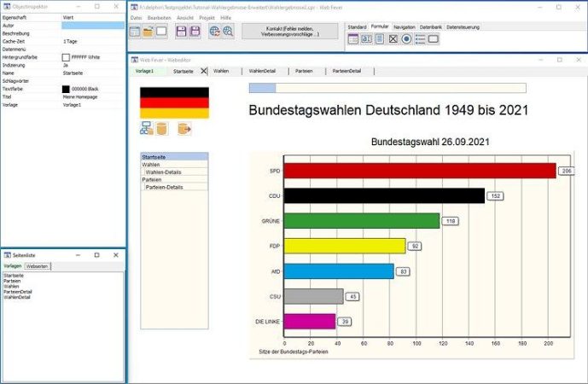Screen dimensions: 588x384
Task: Click the structure diagram icon below the flag
Action: pos(147,129)
